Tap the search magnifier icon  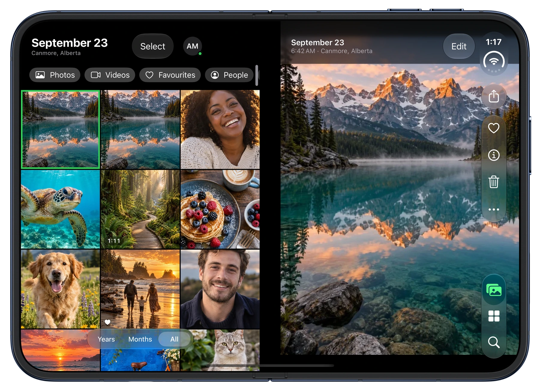(493, 342)
